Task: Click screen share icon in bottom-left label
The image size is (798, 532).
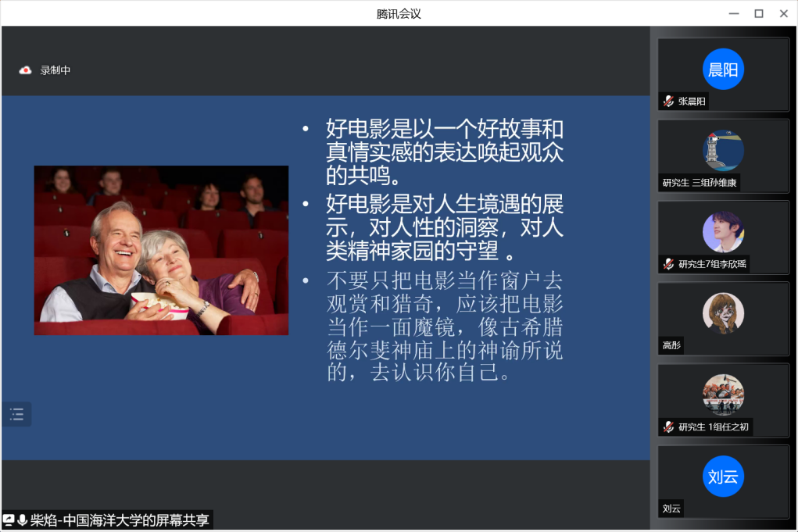Action: coord(9,520)
